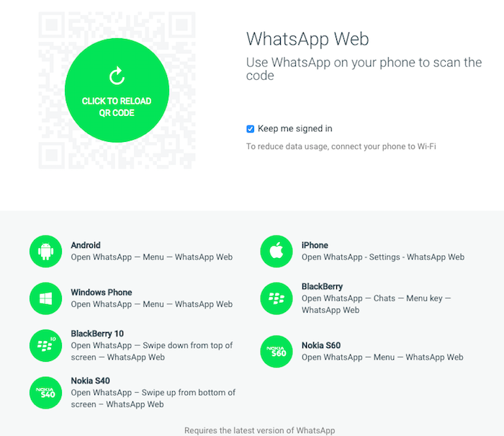Click the green reload QR code button
Screen dimensions: 504x436
point(117,90)
